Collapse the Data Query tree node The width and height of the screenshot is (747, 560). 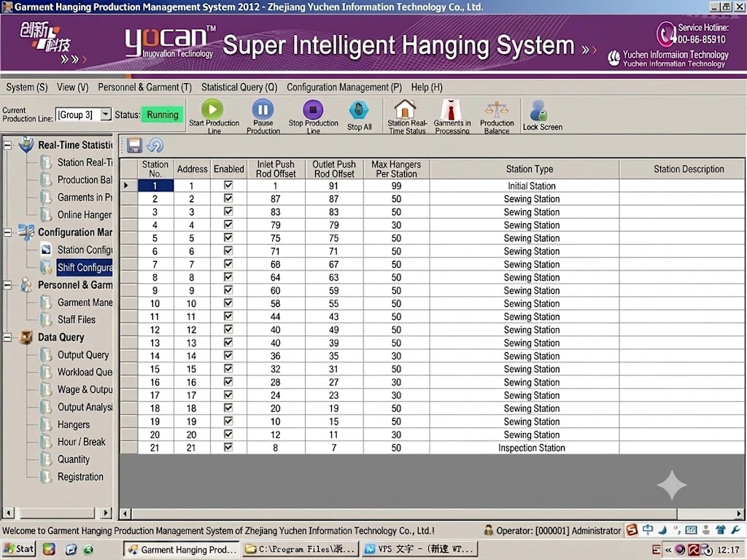click(7, 337)
